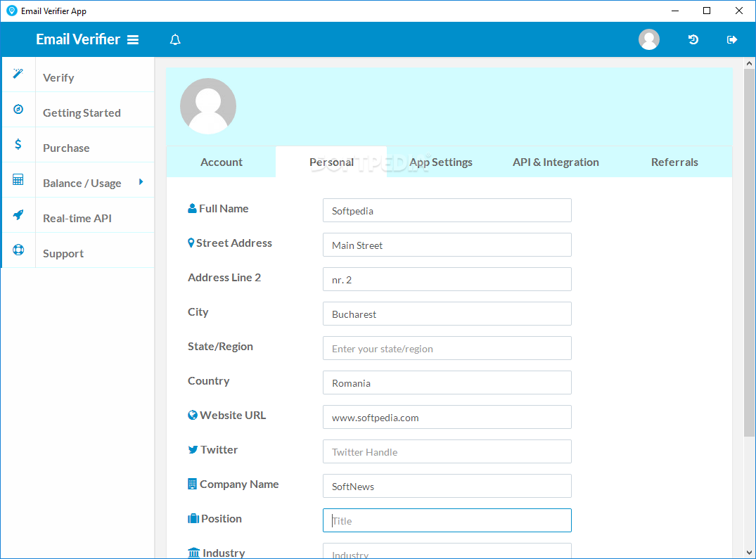
Task: Open the API & Integration tab
Action: (556, 162)
